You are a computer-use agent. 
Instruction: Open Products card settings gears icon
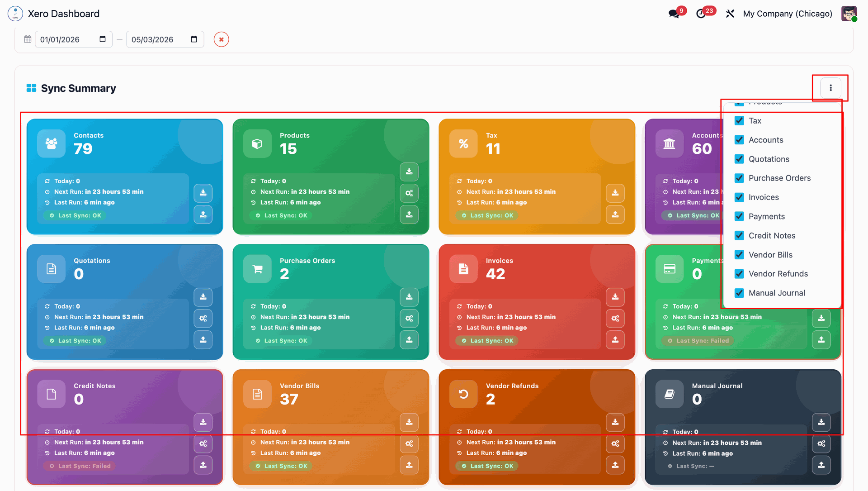(x=409, y=193)
